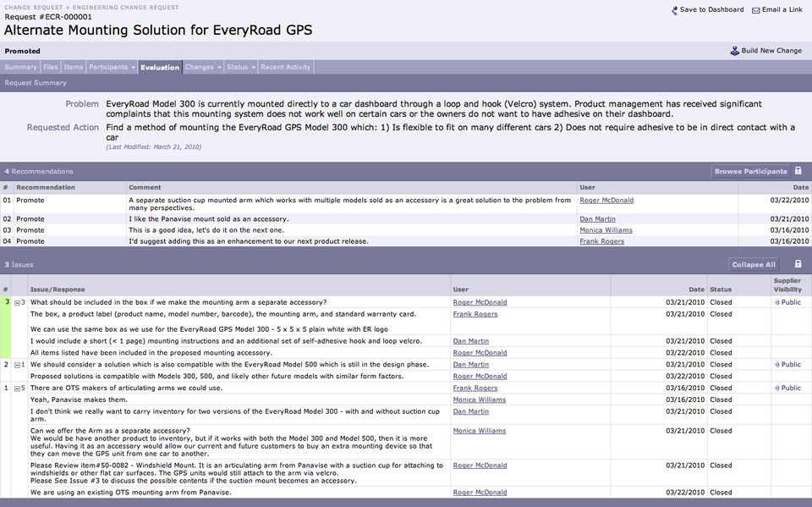Click the Build New Change icon
The height and width of the screenshot is (507, 812).
[734, 51]
